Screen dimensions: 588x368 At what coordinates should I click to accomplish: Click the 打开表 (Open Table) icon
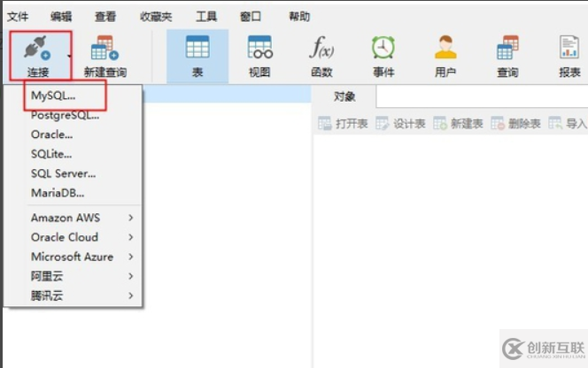325,123
